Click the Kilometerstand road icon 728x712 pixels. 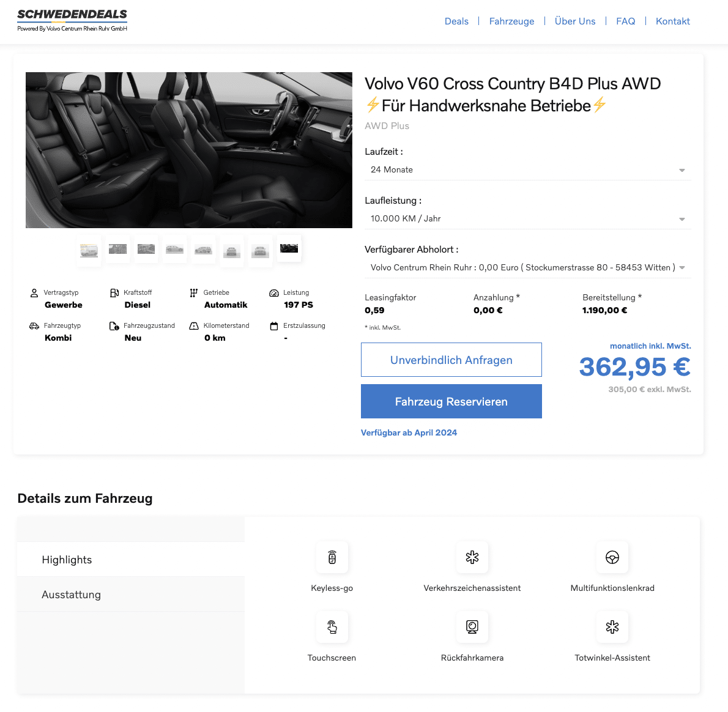pos(193,326)
